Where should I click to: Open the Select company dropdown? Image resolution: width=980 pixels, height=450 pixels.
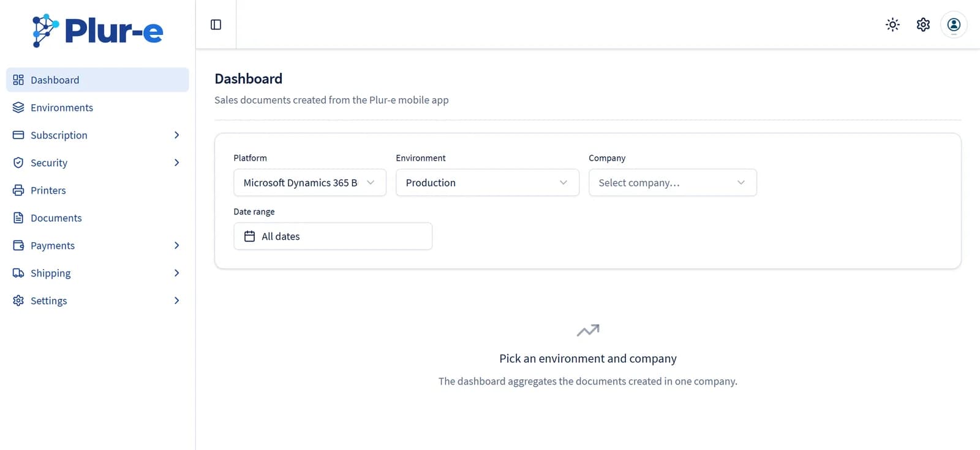[673, 183]
